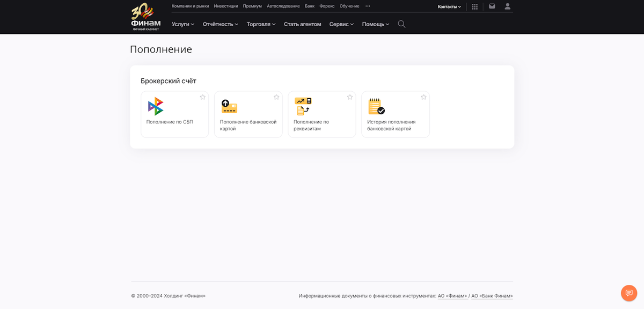Click the Finam 30 logo
This screenshot has width=644, height=309.
(x=145, y=17)
